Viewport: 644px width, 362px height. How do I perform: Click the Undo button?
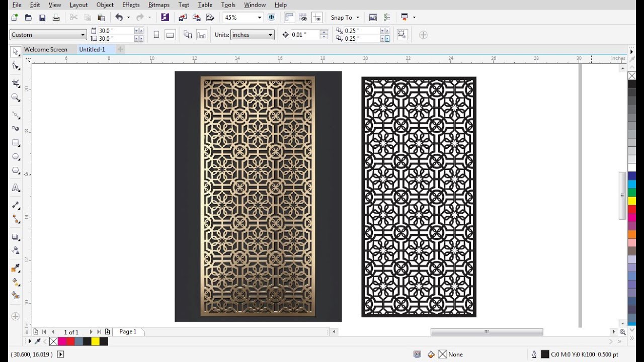pos(119,17)
